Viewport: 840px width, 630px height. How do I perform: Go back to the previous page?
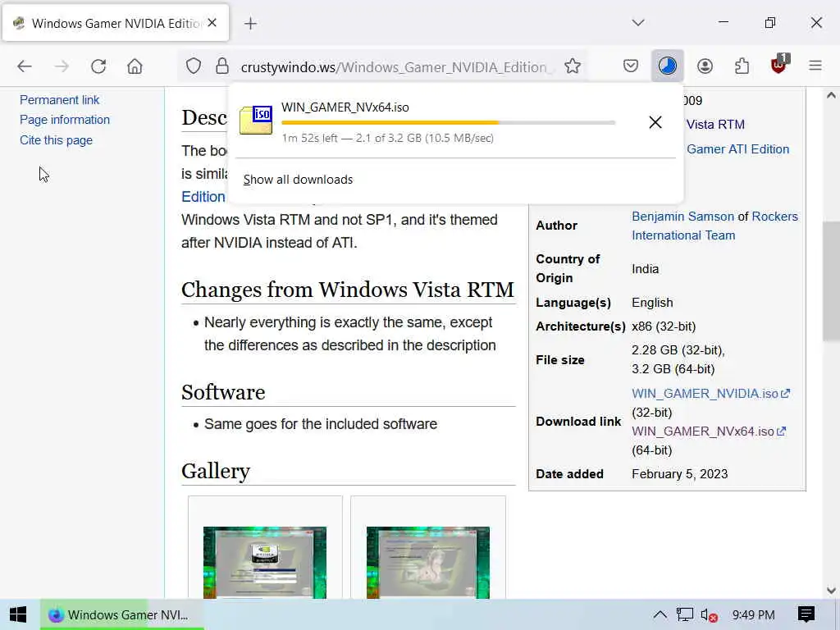[25, 66]
